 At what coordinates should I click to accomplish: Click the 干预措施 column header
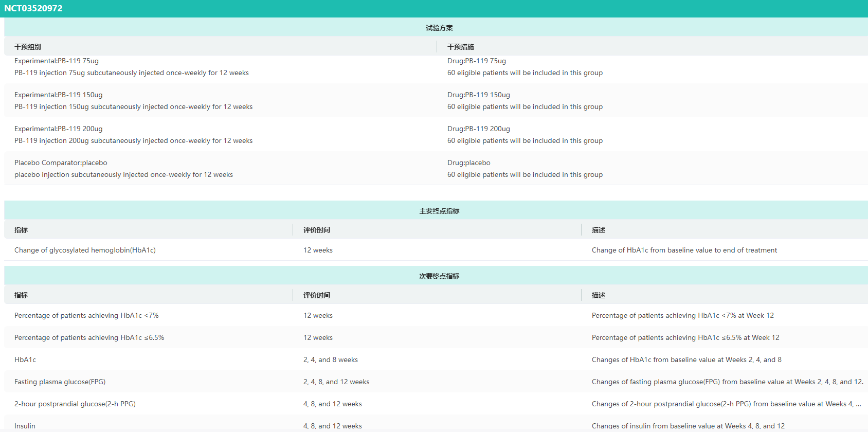[461, 47]
